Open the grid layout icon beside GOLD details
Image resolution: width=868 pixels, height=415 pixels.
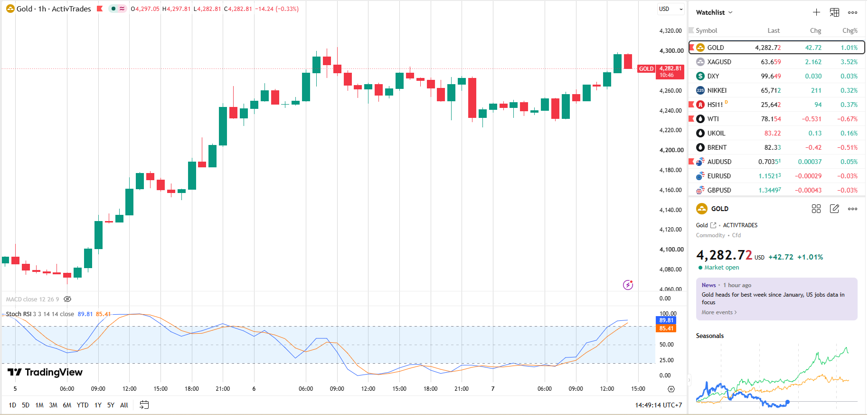tap(816, 209)
